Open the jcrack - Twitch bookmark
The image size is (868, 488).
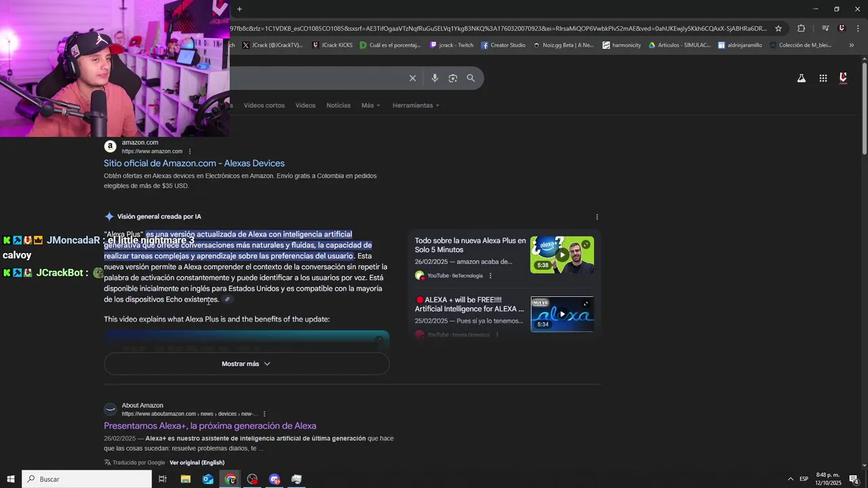[x=452, y=45]
